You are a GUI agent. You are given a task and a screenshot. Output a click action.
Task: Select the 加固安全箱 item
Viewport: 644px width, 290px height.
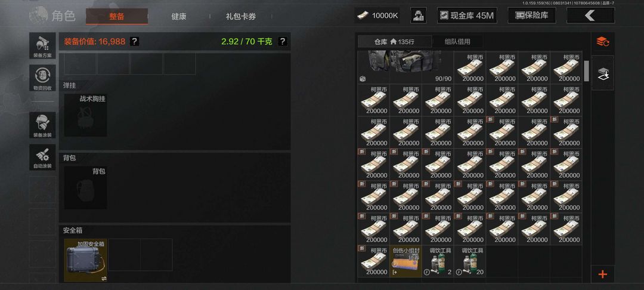tap(85, 260)
